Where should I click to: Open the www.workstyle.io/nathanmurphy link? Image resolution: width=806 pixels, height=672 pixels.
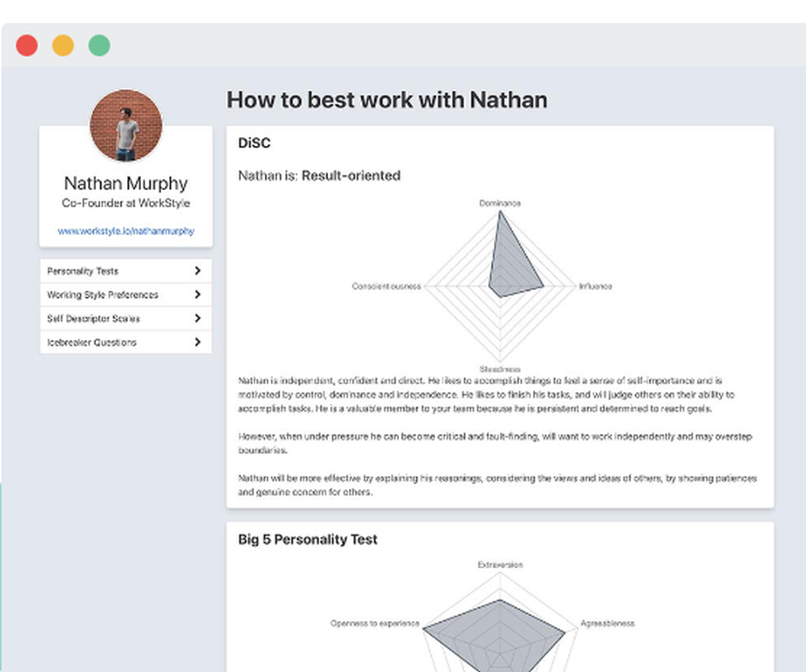coord(126,231)
